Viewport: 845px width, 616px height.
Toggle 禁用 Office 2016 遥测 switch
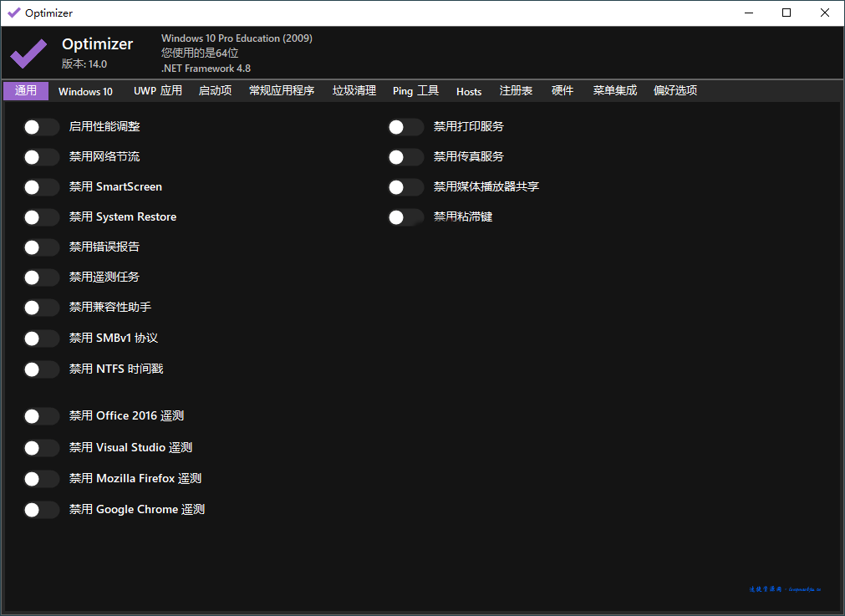click(x=42, y=416)
